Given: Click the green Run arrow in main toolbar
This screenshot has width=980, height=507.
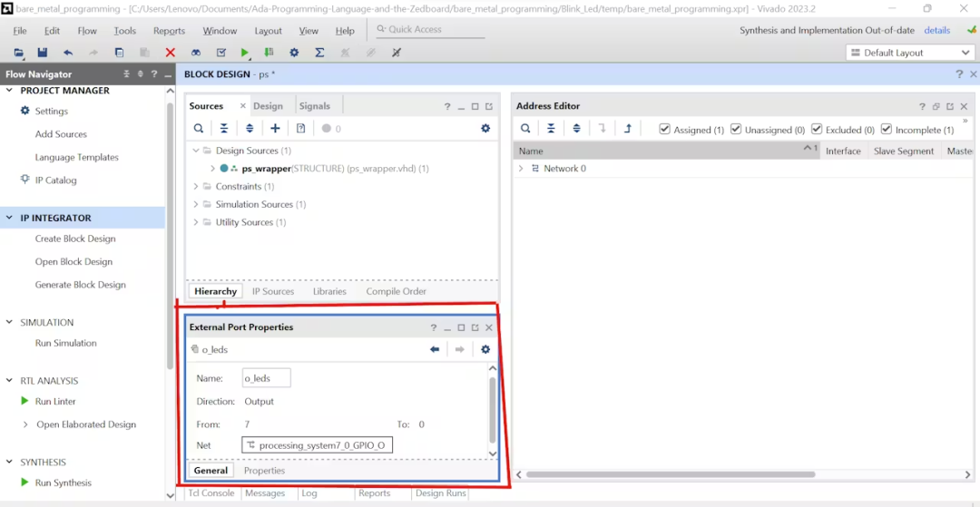Looking at the screenshot, I should click(x=245, y=54).
